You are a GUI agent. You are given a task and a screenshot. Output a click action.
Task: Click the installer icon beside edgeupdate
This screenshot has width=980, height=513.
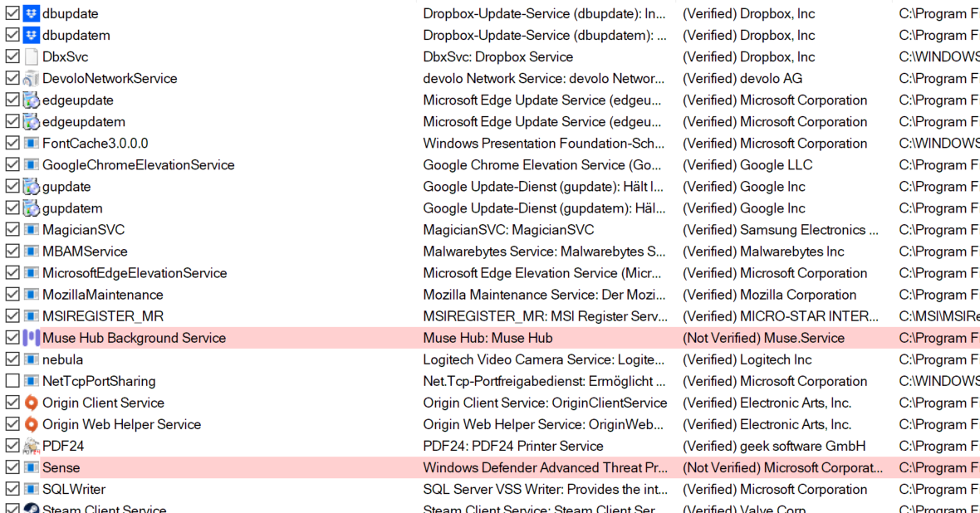coord(32,100)
